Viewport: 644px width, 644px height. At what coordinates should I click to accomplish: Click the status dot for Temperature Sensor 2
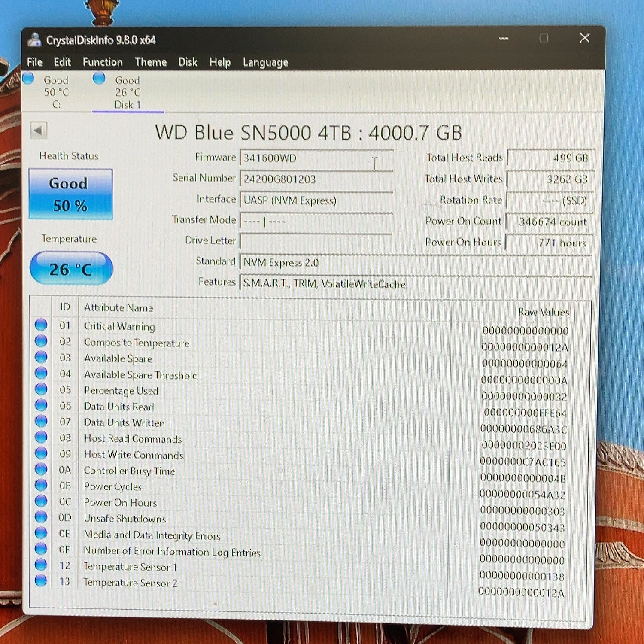point(41,580)
